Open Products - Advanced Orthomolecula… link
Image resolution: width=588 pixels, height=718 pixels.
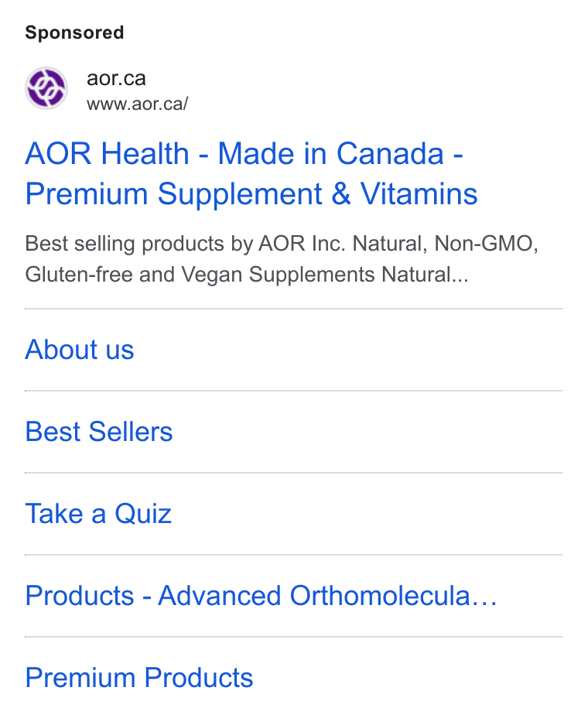click(262, 596)
